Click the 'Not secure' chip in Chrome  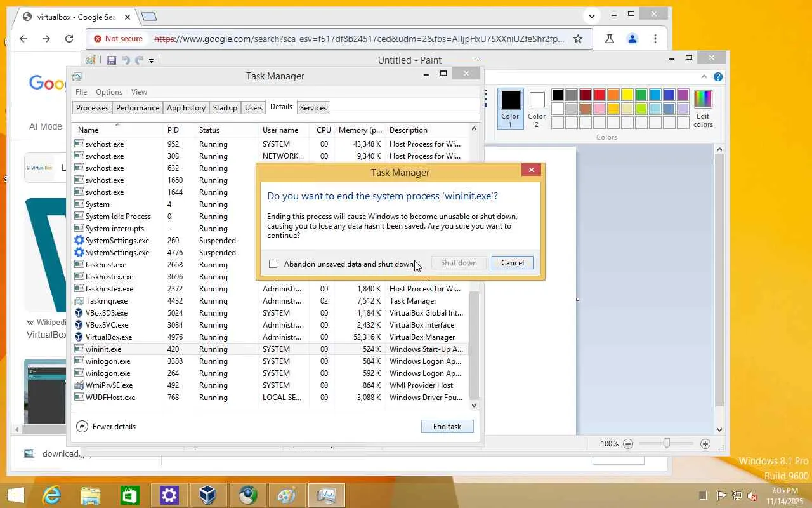tap(118, 39)
